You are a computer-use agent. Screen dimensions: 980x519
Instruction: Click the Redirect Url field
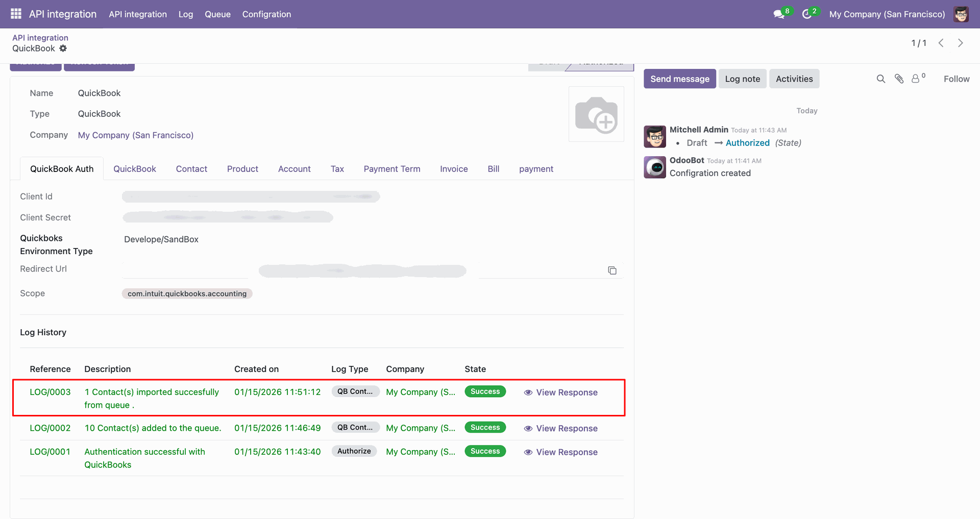coord(362,270)
